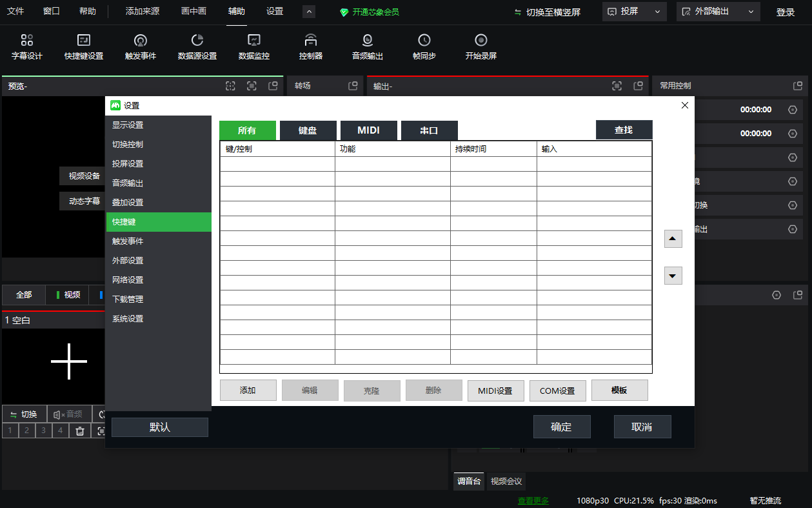Screen dimensions: 812x508
Task: Select 音频输出 in settings sidebar
Action: pyautogui.click(x=159, y=183)
